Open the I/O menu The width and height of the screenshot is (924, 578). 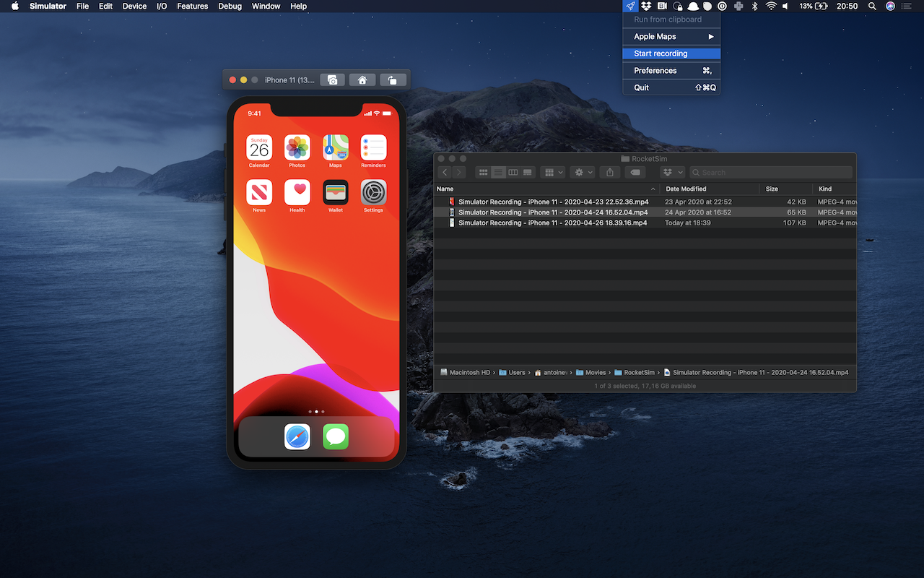(162, 6)
